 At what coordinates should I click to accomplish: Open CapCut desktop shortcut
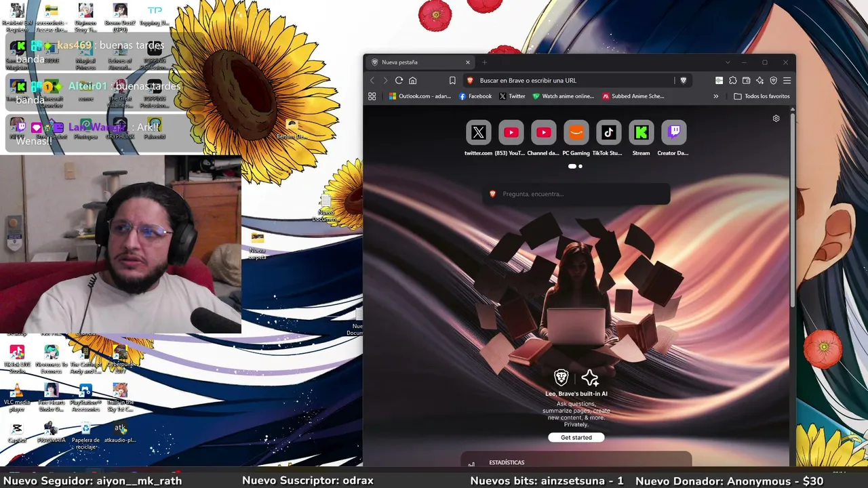pos(17,432)
